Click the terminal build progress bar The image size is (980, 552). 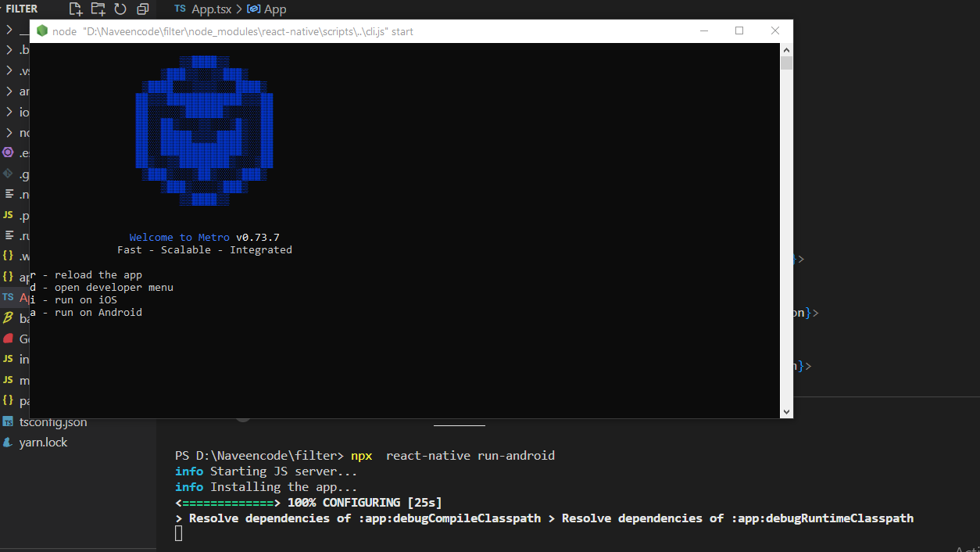(x=227, y=503)
